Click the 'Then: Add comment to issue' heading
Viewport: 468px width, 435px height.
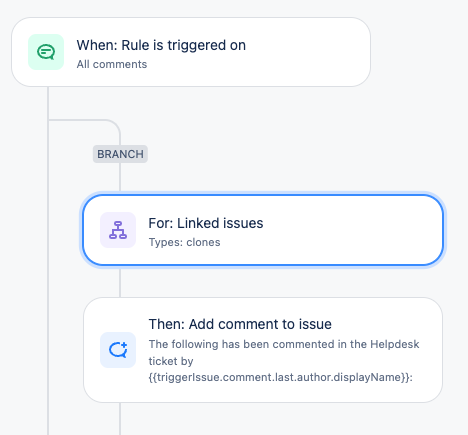[240, 324]
